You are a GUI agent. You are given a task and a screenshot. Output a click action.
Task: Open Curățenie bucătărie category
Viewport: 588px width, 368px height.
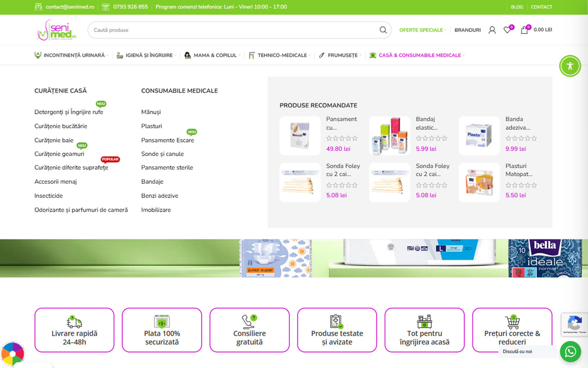tap(61, 126)
